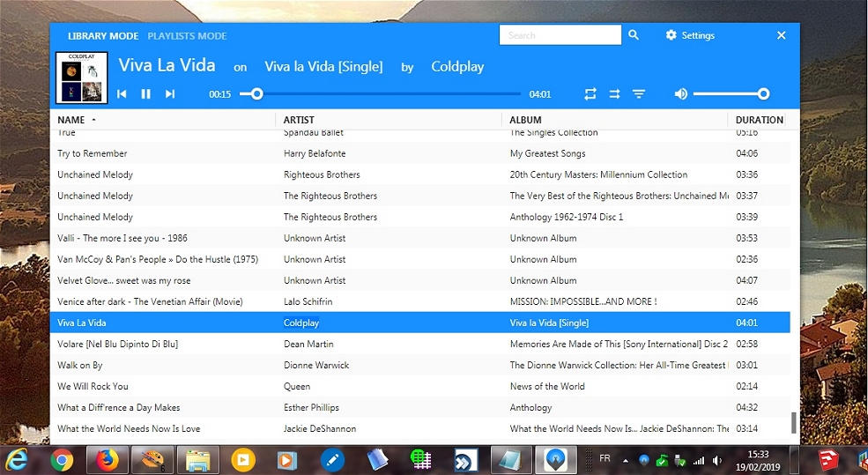868x475 pixels.
Task: Click the FR language indicator
Action: [x=605, y=458]
